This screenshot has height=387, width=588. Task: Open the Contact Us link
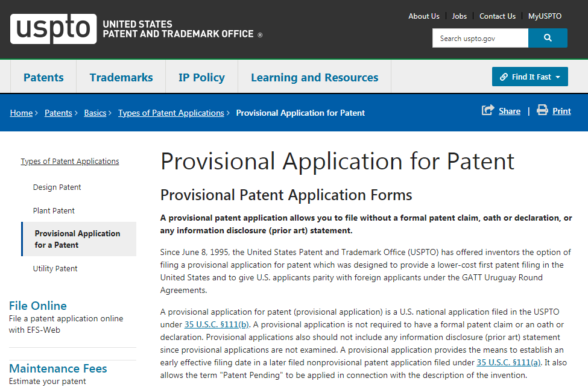(498, 16)
